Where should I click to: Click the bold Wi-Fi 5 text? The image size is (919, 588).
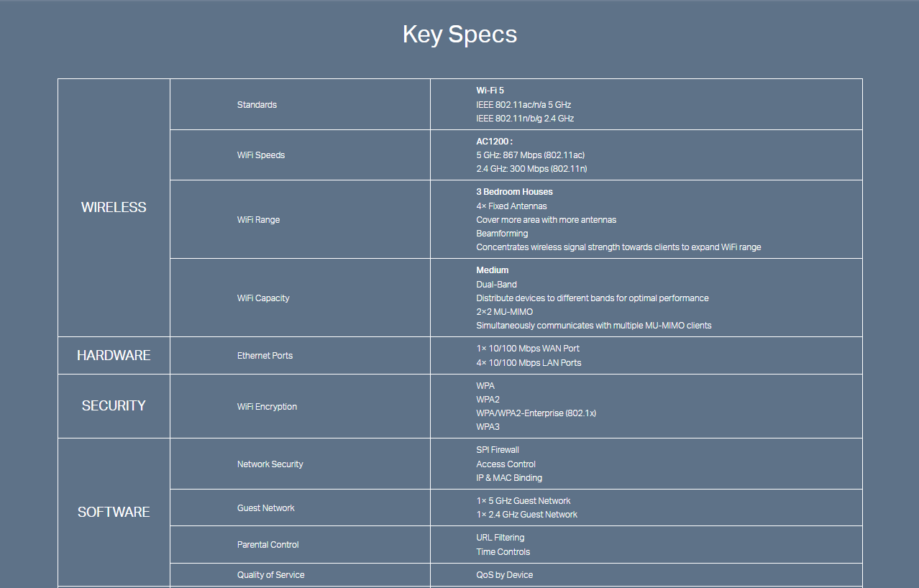(490, 91)
